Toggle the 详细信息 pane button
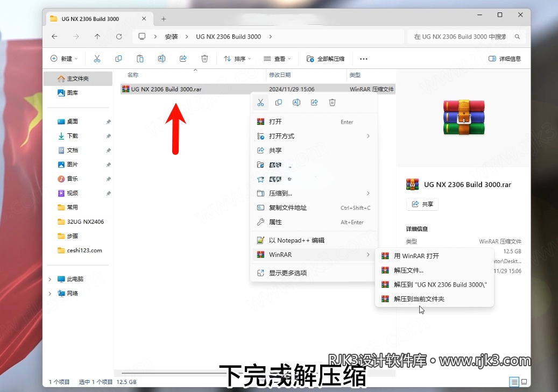The width and height of the screenshot is (558, 392). point(505,59)
